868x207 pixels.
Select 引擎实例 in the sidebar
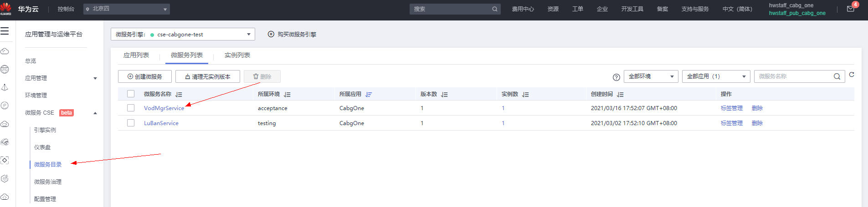pyautogui.click(x=45, y=130)
